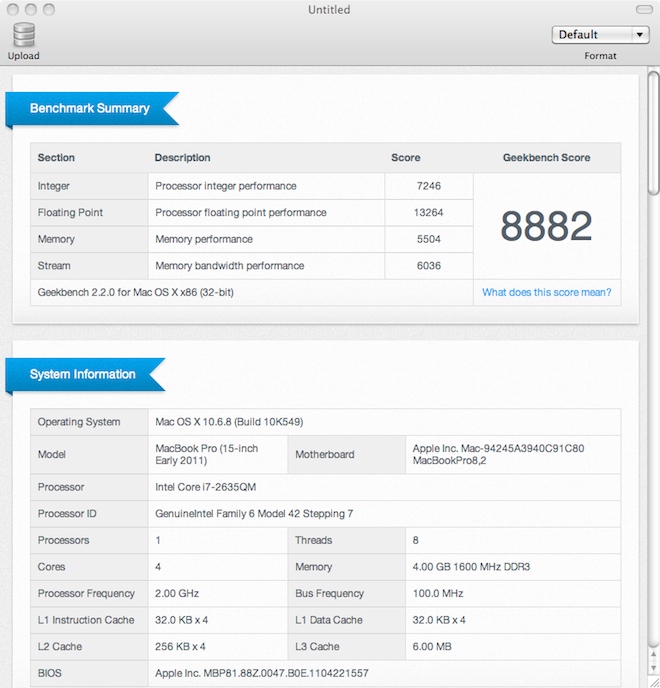Click the empty scrollbar track below the thumb
Screen dimensions: 660x688
653,450
